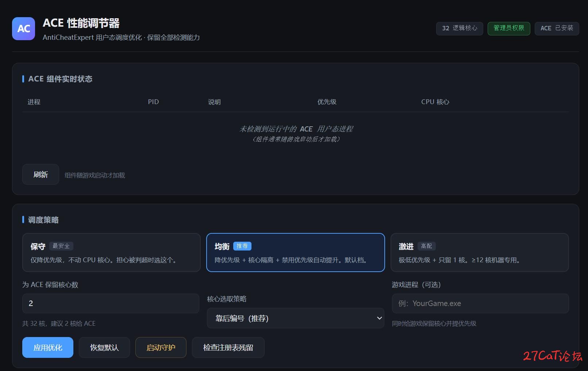Click the 刷新 button

41,175
